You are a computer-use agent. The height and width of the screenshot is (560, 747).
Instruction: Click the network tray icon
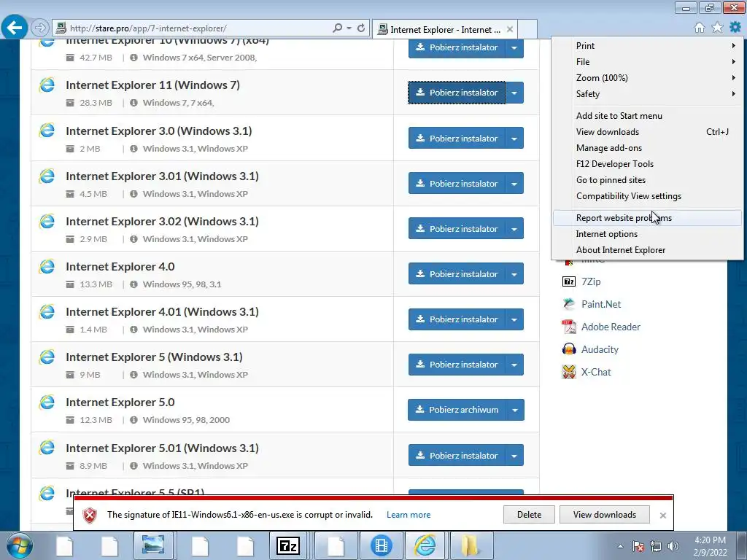pyautogui.click(x=656, y=546)
